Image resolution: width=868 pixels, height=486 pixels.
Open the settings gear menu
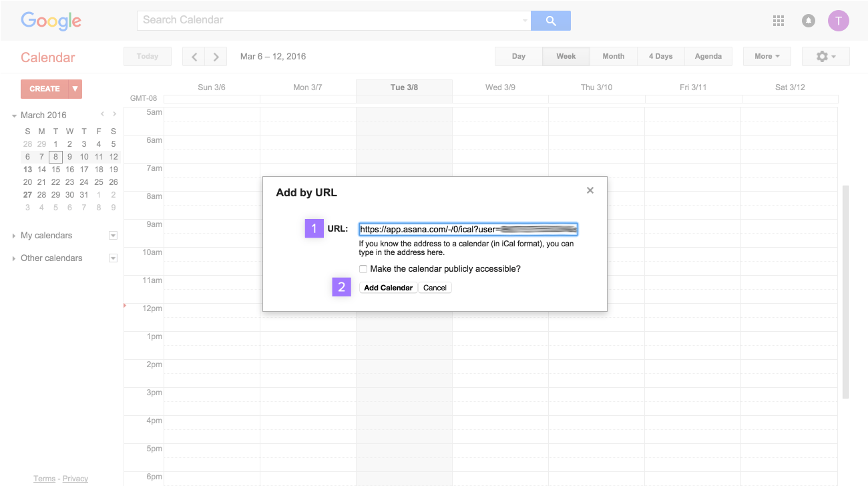[826, 57]
